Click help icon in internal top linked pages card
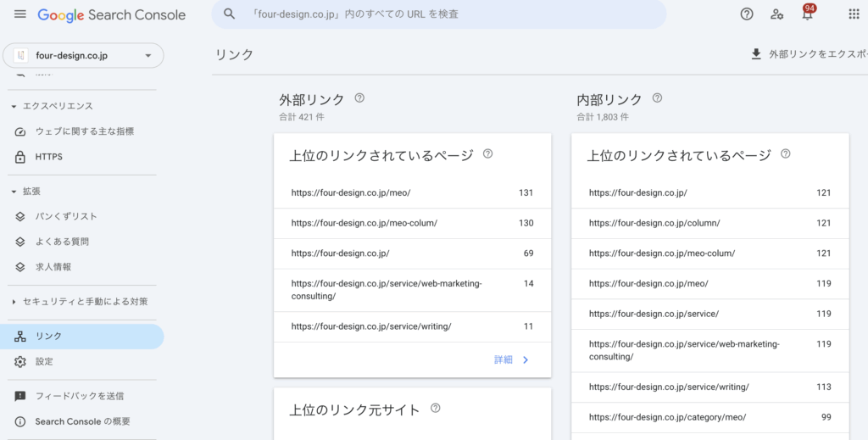The image size is (868, 440). 786,153
